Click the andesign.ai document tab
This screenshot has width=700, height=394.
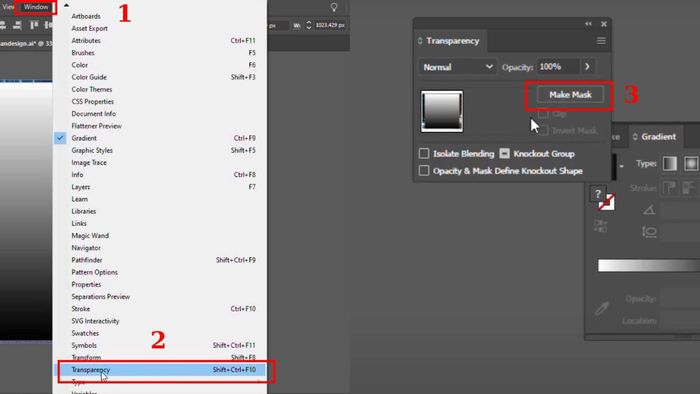pos(26,43)
